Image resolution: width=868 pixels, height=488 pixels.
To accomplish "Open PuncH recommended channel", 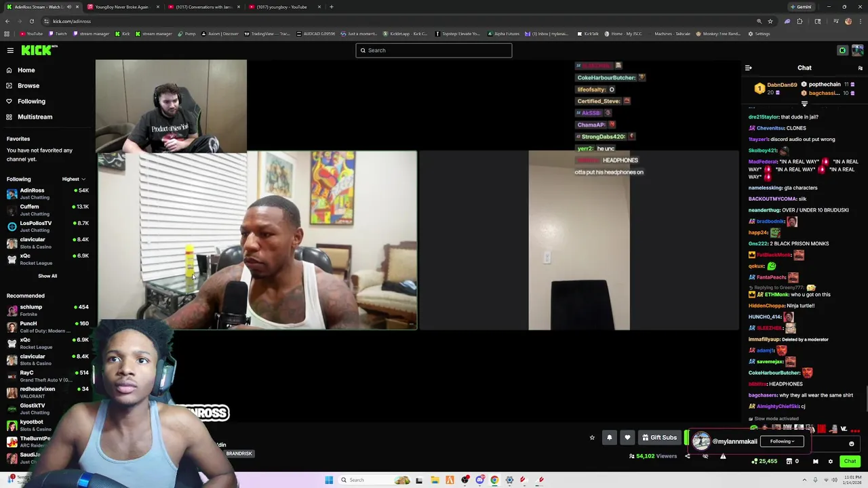I will pyautogui.click(x=47, y=327).
